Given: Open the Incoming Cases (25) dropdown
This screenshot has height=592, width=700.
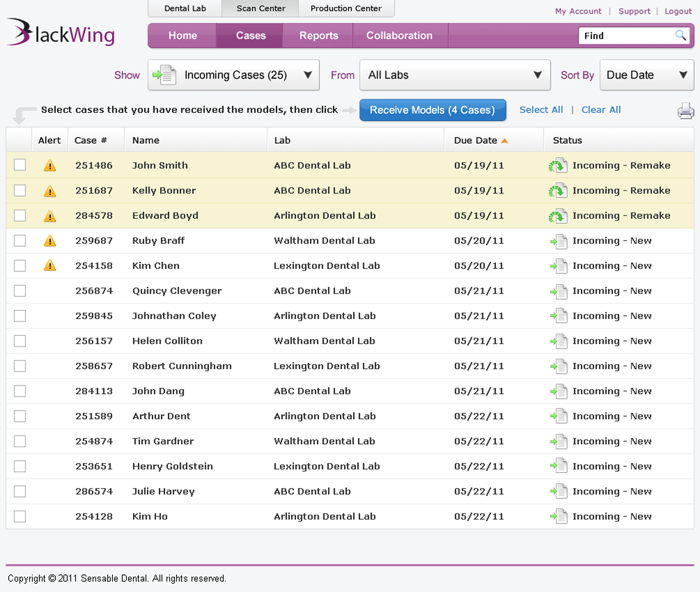Looking at the screenshot, I should [234, 75].
